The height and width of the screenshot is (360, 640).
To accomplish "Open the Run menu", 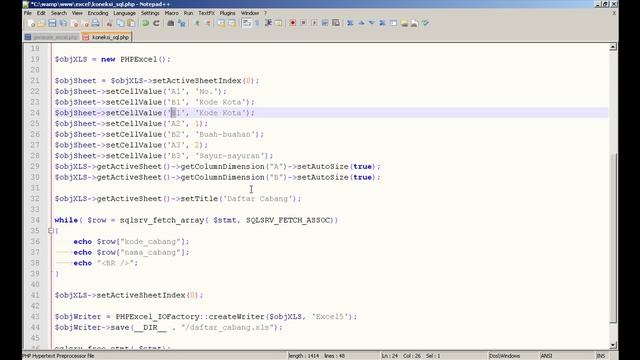I will 188,13.
